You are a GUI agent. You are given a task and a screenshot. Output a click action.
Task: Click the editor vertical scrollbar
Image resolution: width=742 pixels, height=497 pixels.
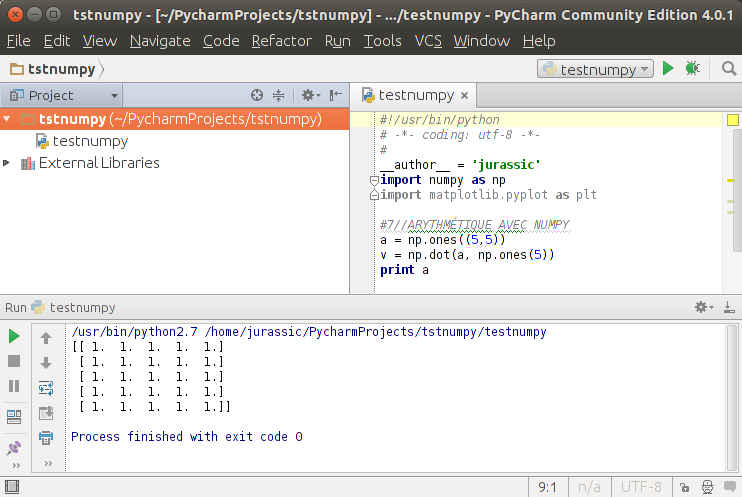click(737, 189)
